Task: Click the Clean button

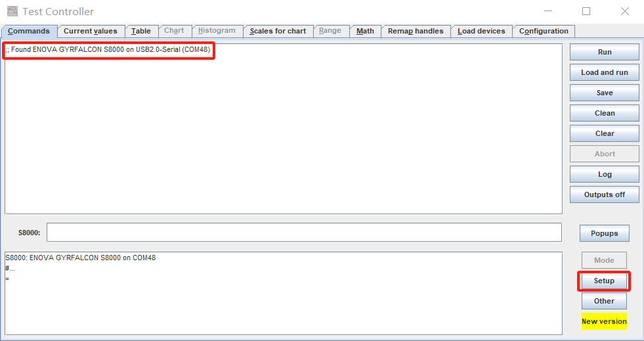Action: coord(604,113)
